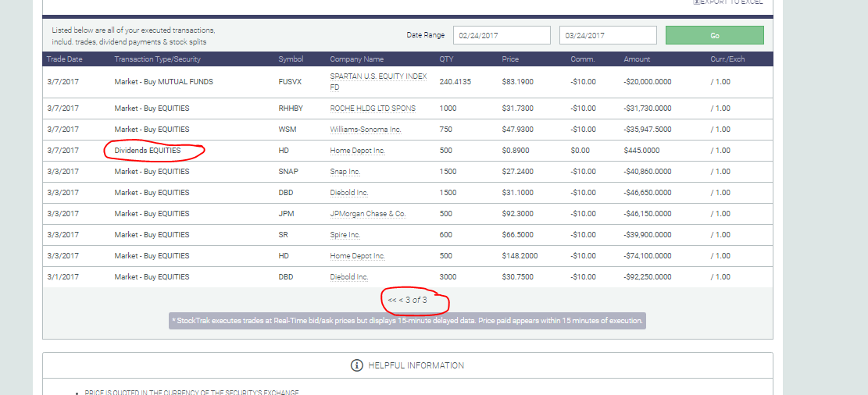Open the JPMorgan Chase & Co. link
The width and height of the screenshot is (868, 395).
368,214
